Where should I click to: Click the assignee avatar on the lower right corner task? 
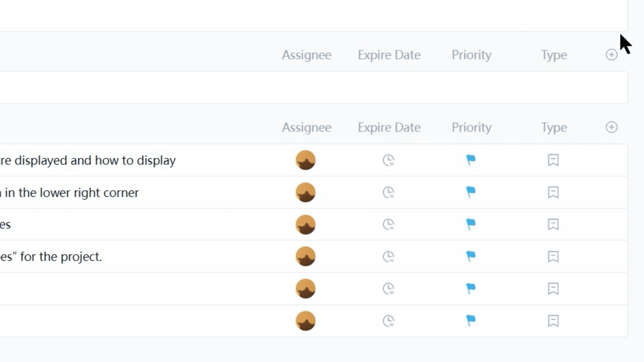pyautogui.click(x=305, y=192)
